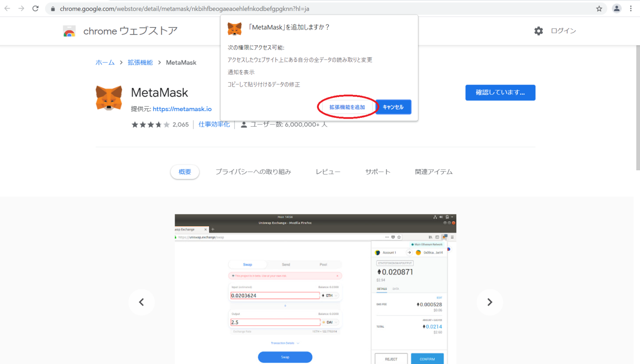Screen dimensions: 640x364
Task: Click the 仕事効率化 category link
Action: click(214, 125)
